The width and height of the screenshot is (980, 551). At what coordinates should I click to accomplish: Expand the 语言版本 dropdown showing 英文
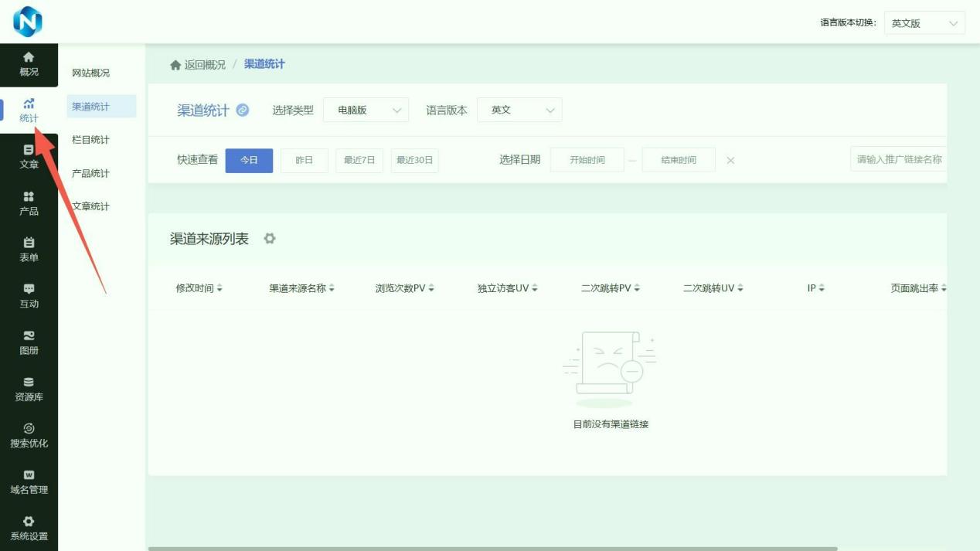click(x=519, y=111)
